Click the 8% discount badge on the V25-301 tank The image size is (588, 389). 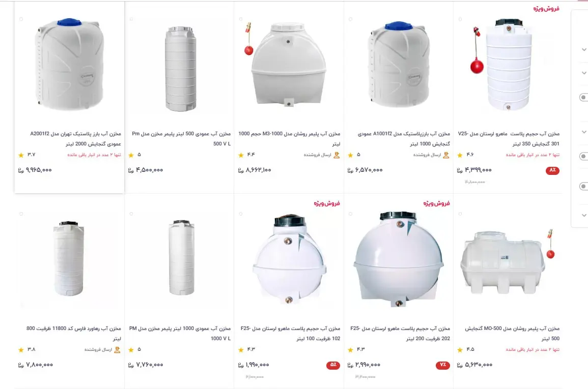pos(552,170)
